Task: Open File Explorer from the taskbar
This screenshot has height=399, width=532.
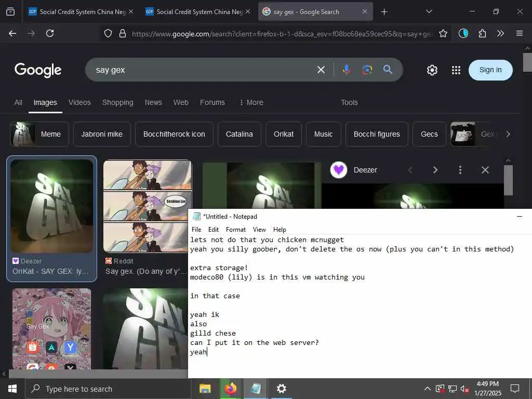Action: pos(205,389)
